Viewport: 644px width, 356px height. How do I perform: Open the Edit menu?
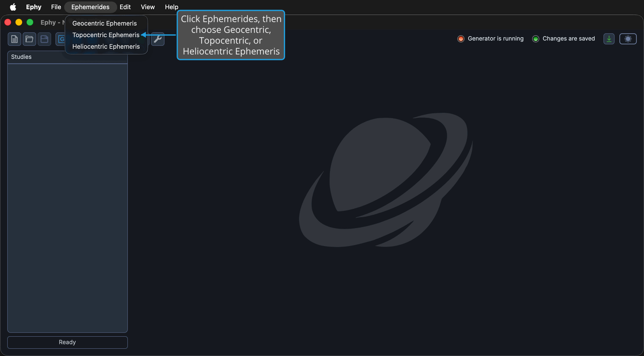125,7
